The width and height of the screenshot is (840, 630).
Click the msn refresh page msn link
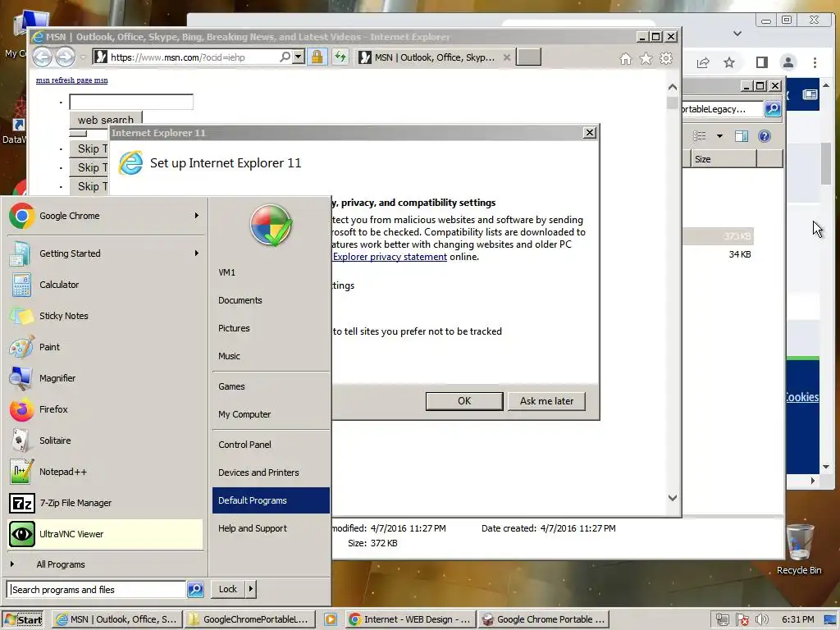coord(72,80)
